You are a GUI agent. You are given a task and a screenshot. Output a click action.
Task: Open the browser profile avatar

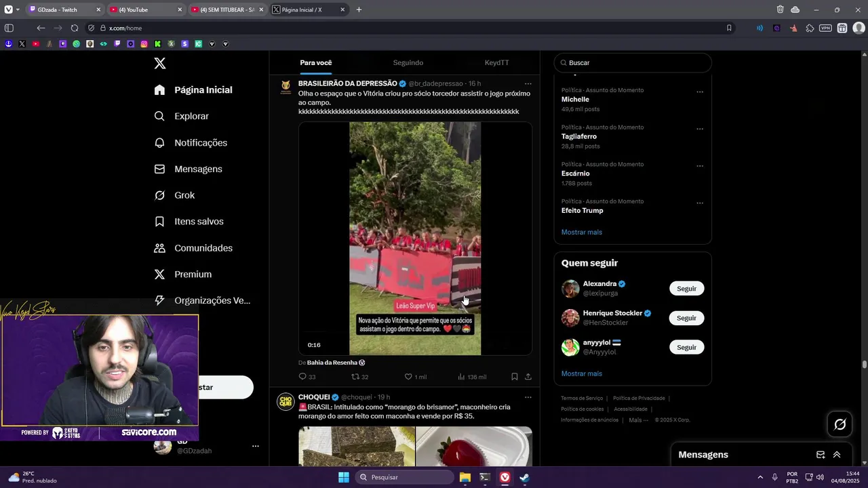[859, 28]
